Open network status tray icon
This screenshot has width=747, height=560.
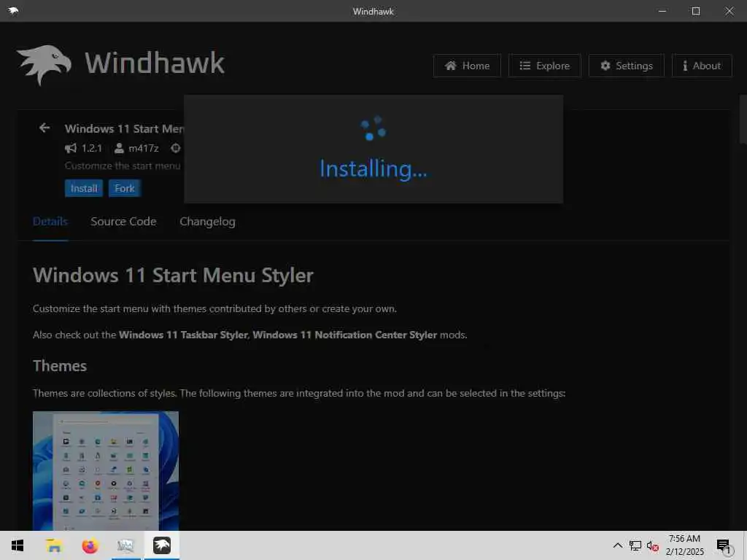coord(635,545)
